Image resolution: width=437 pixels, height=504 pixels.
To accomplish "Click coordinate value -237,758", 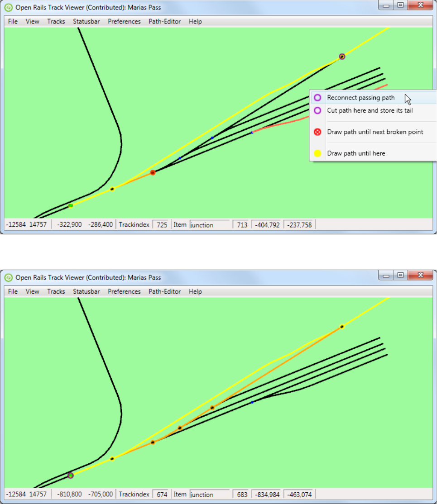I will (298, 225).
